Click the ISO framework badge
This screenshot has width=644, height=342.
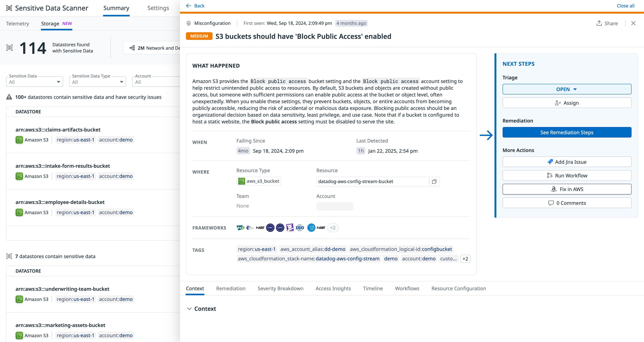(x=300, y=228)
